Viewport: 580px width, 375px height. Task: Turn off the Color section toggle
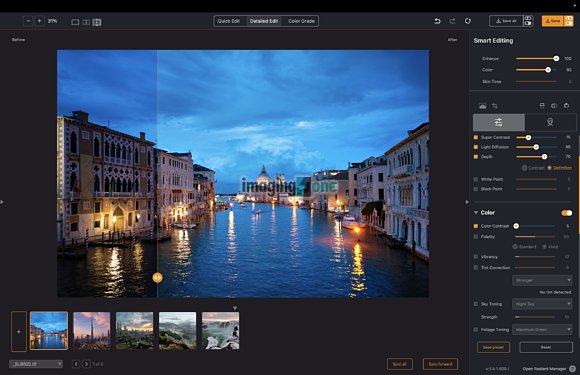[x=566, y=213]
